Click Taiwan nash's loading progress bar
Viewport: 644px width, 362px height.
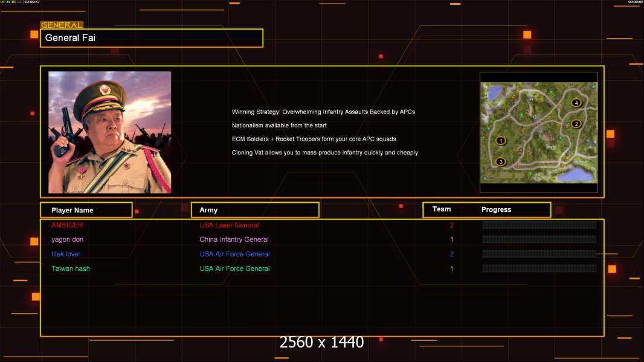[x=539, y=268]
